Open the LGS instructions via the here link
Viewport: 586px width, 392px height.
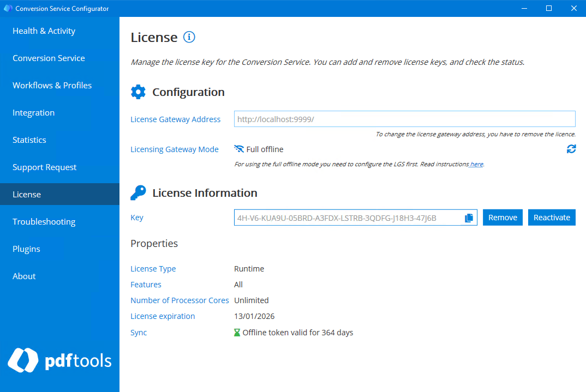(476, 164)
